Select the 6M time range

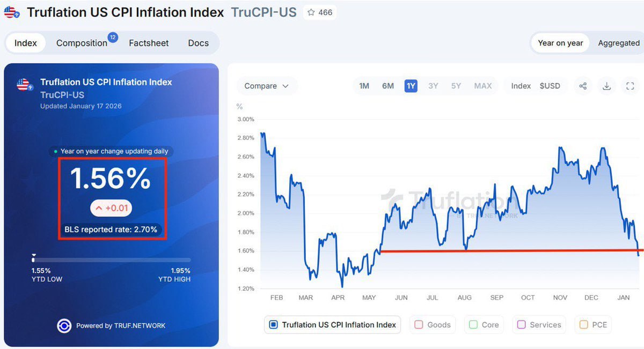tap(388, 86)
